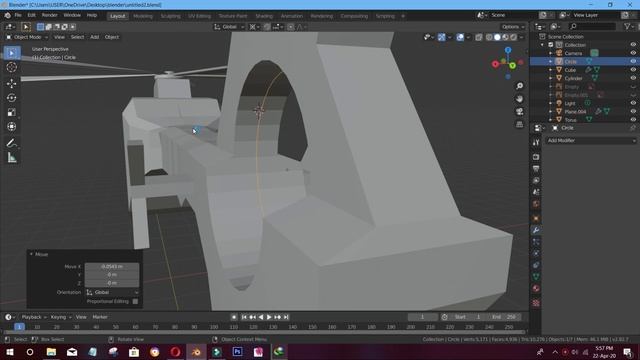Image resolution: width=640 pixels, height=360 pixels.
Task: Open Photoshop from the taskbar
Action: (238, 352)
